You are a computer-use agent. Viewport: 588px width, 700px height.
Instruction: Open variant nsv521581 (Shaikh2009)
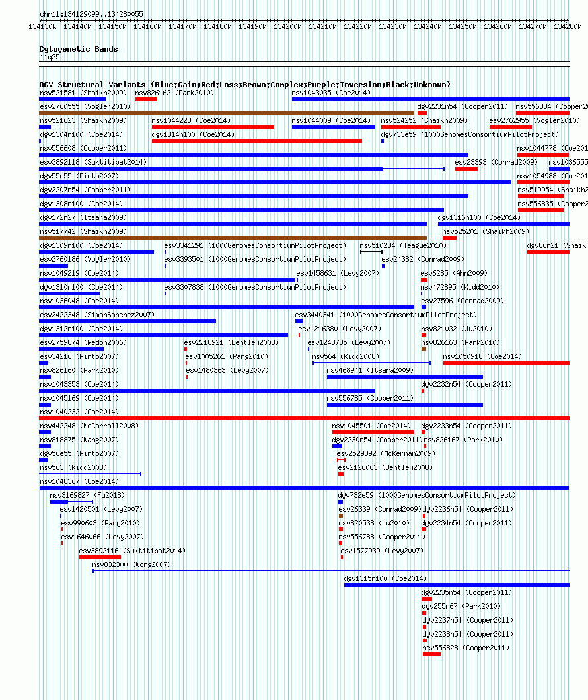coord(83,93)
